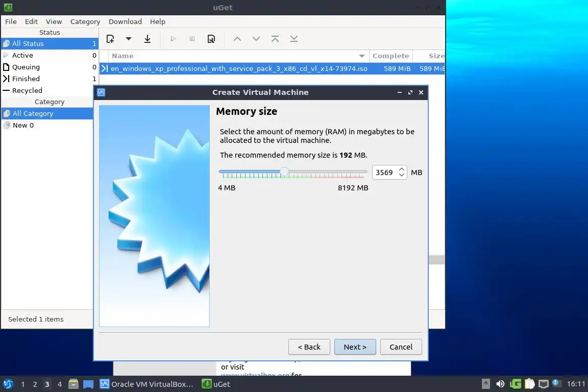Switch to workspace 4 in the pager

[60, 384]
